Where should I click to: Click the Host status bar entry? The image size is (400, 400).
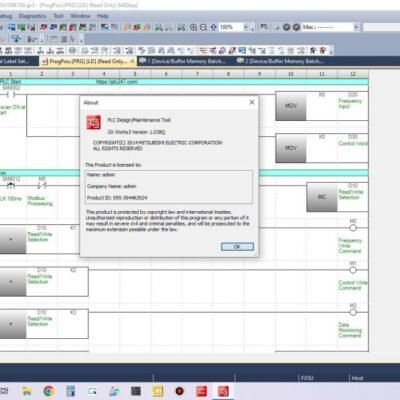(357, 378)
